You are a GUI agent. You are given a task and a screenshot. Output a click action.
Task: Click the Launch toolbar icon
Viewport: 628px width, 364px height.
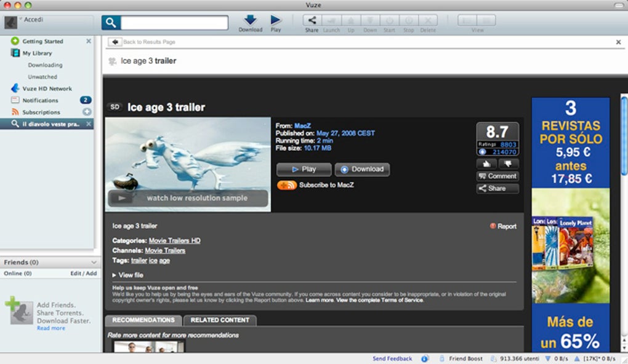(x=331, y=20)
